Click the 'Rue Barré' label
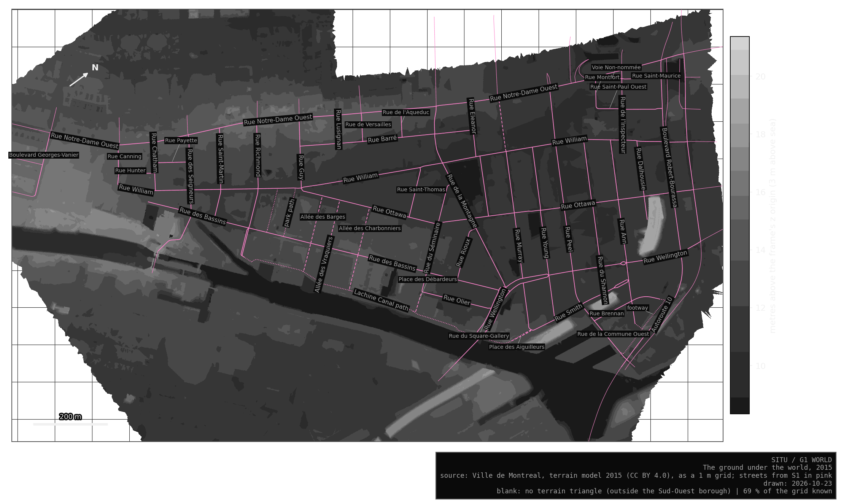This screenshot has width=841, height=504. 382,139
